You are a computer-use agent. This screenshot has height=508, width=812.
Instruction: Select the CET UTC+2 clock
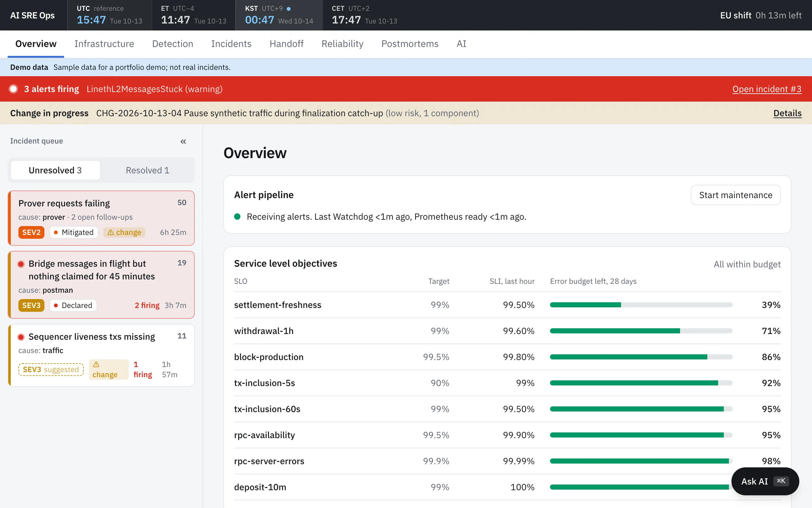point(364,15)
